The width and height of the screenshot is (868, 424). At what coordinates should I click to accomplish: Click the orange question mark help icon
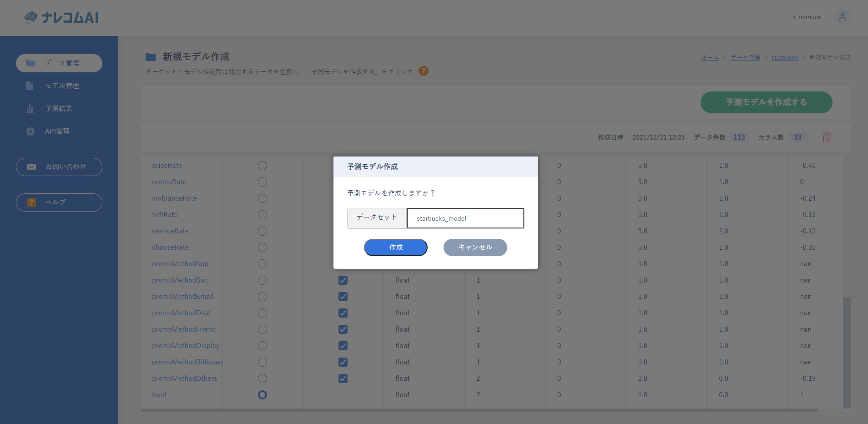tap(424, 71)
